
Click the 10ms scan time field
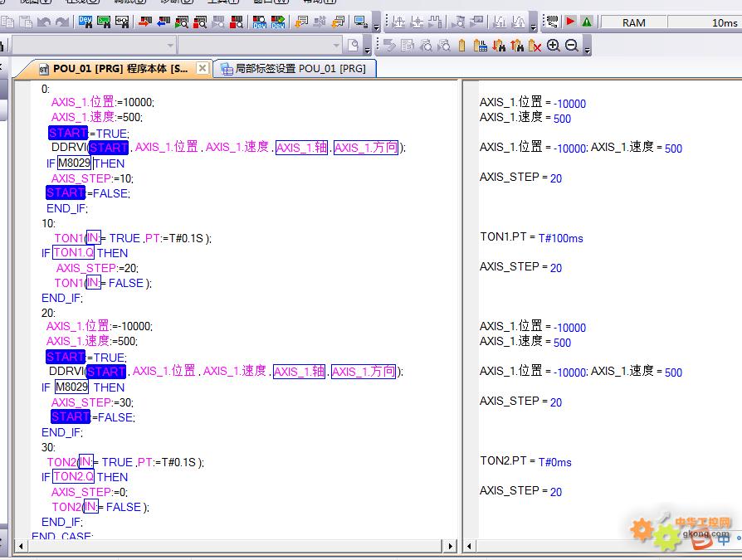[705, 22]
